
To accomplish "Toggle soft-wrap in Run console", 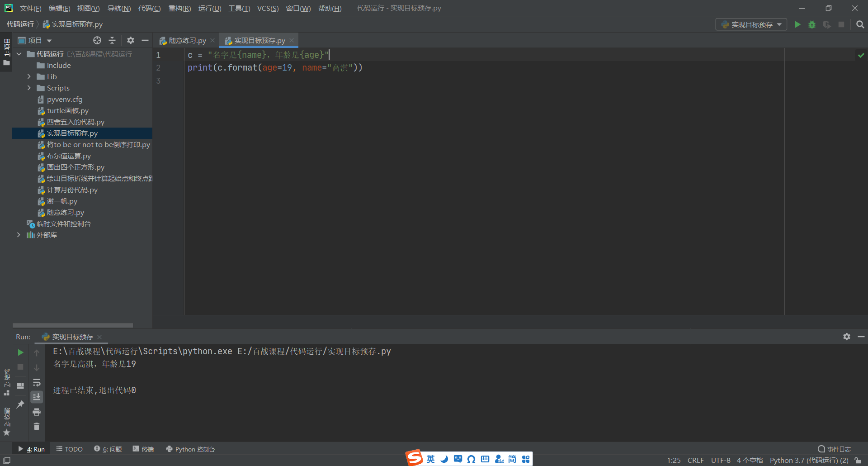I will click(37, 382).
